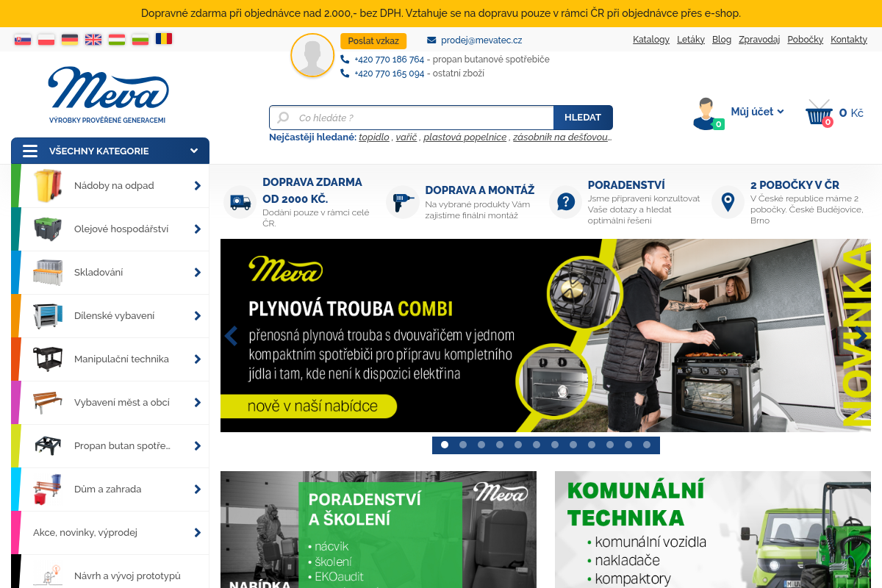
Task: Click the Hledat search button
Action: pos(583,118)
